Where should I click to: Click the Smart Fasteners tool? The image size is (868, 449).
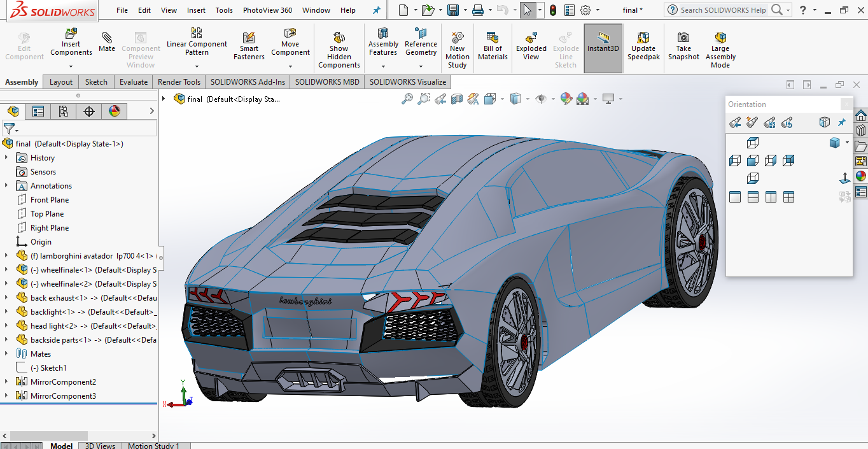[x=249, y=46]
